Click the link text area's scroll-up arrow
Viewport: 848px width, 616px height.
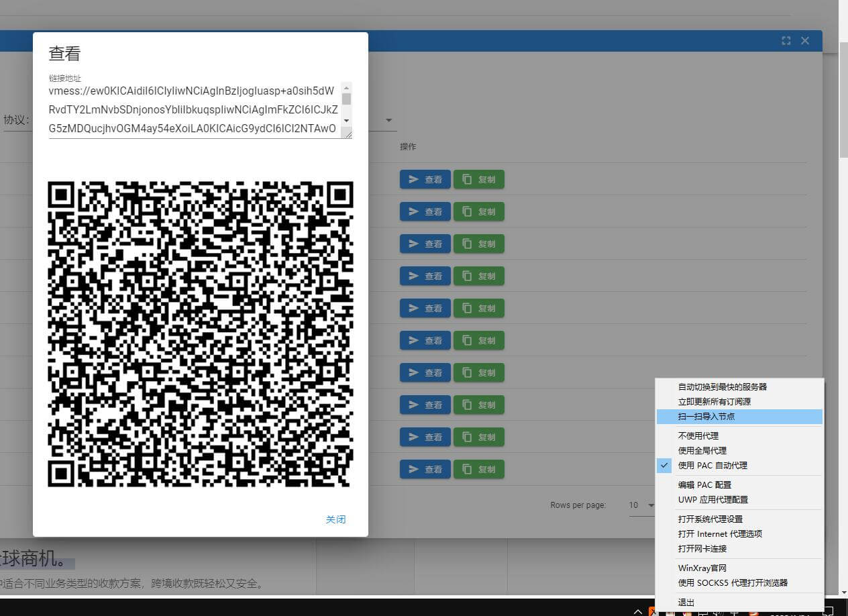pyautogui.click(x=346, y=87)
